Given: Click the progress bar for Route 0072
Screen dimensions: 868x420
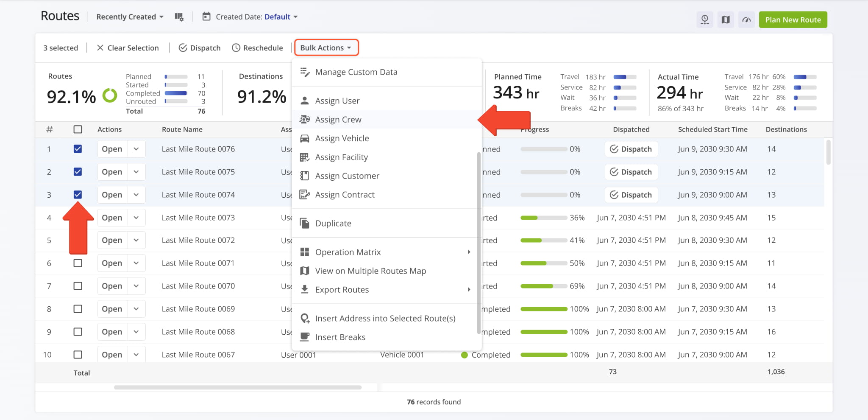Looking at the screenshot, I should (x=543, y=241).
